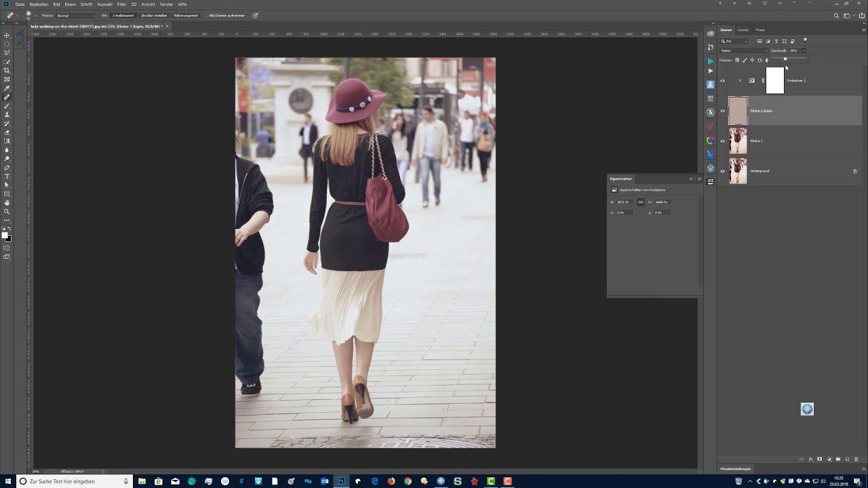Click the Creative Cloud Libraries panel icon

tap(711, 33)
